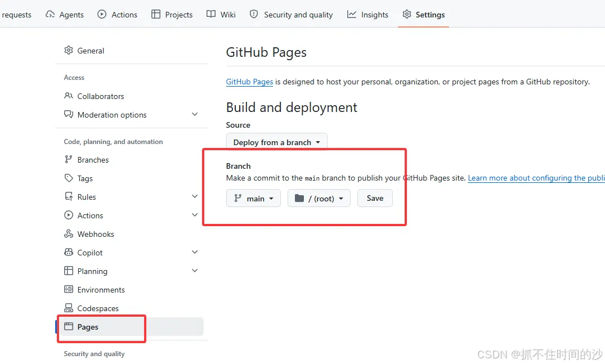
Task: Open the GitHub Pages documentation link
Action: [249, 82]
